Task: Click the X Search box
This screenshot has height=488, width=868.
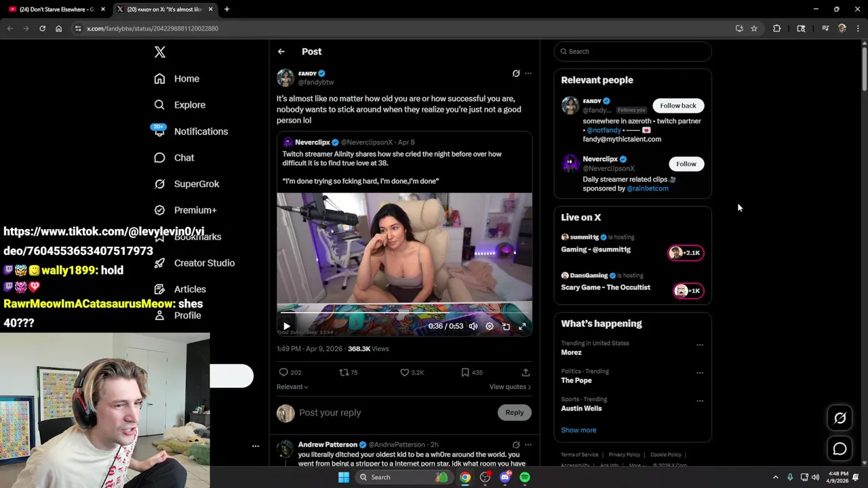Action: (x=633, y=52)
